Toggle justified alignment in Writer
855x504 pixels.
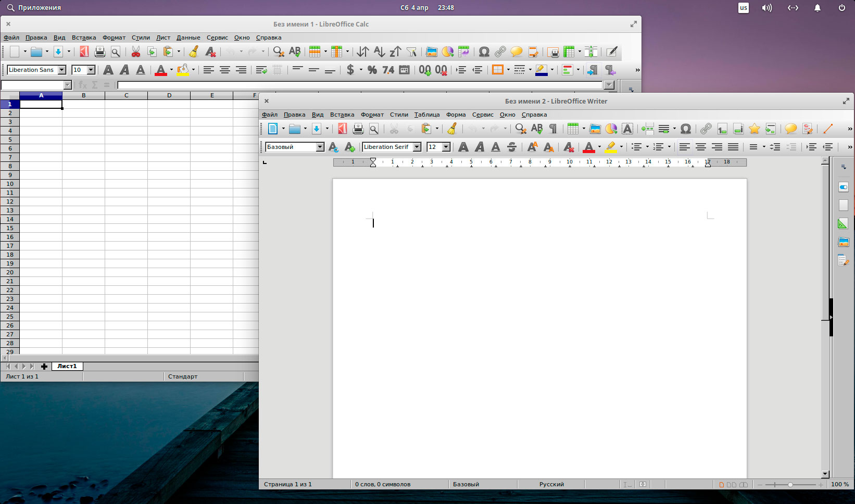(x=733, y=147)
